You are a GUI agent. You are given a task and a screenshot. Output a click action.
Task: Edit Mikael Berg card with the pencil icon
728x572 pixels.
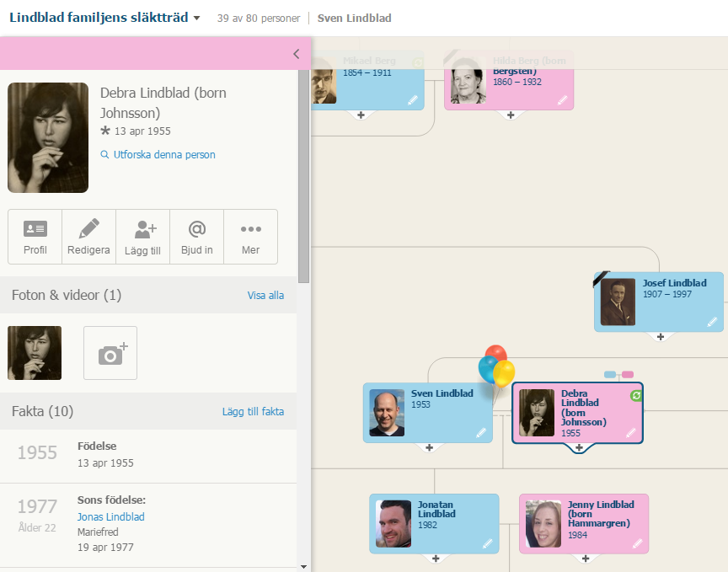pyautogui.click(x=413, y=99)
